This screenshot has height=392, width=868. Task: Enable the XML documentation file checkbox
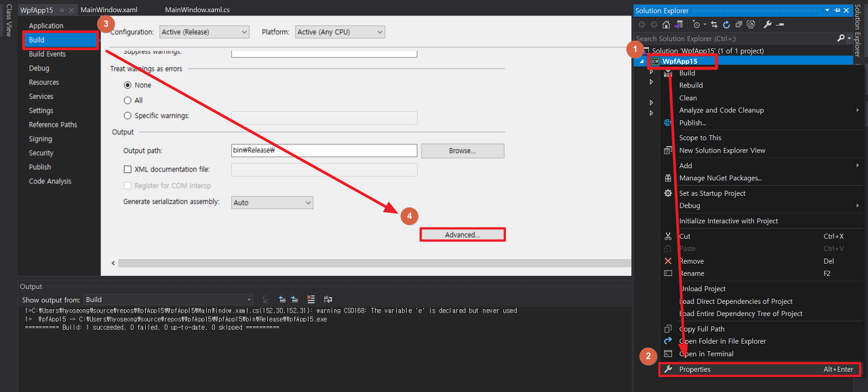pyautogui.click(x=127, y=170)
